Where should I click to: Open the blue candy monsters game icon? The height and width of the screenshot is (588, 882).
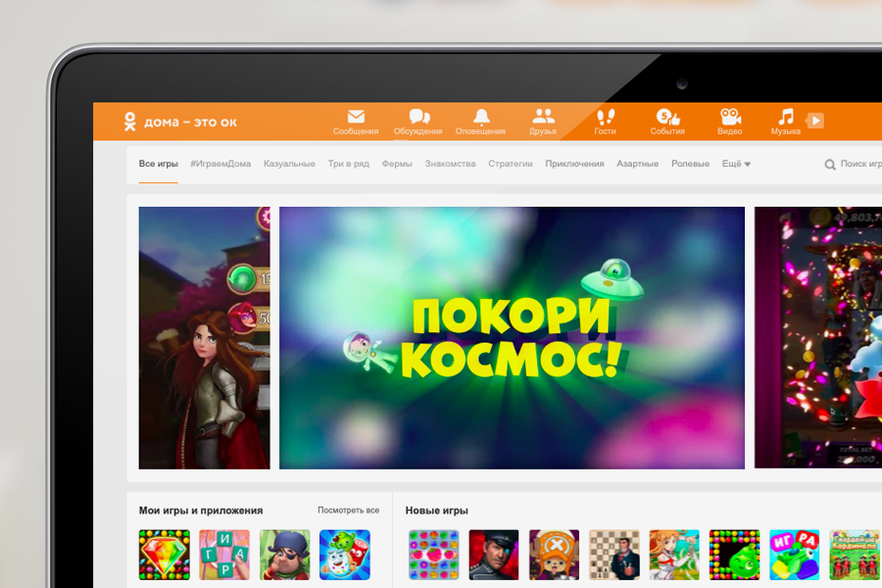[345, 555]
